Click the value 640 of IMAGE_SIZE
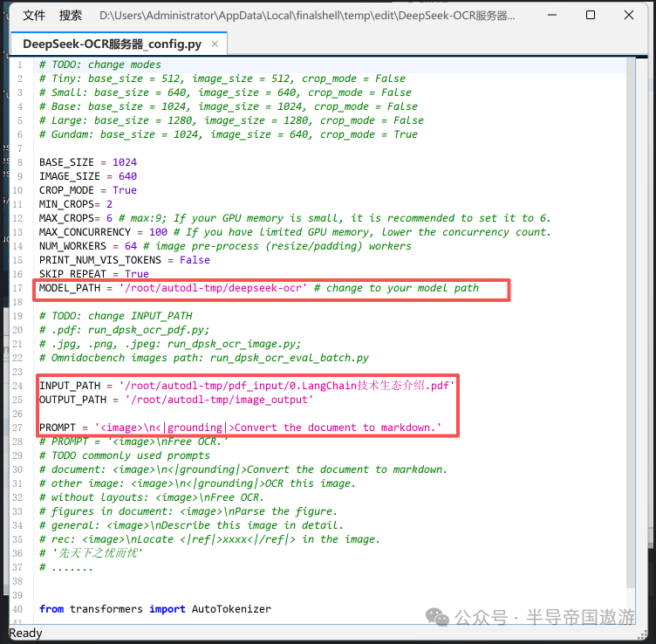The image size is (656, 644). tap(127, 176)
